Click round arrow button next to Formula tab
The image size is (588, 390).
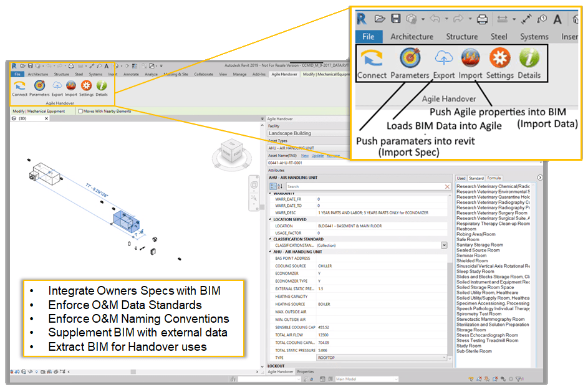coord(540,178)
